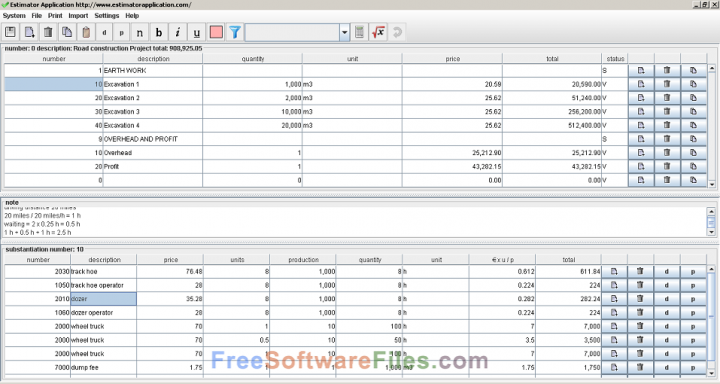Select the 'OVERHEAD AND PROFIT' cell
The image size is (720, 384).
click(x=153, y=139)
